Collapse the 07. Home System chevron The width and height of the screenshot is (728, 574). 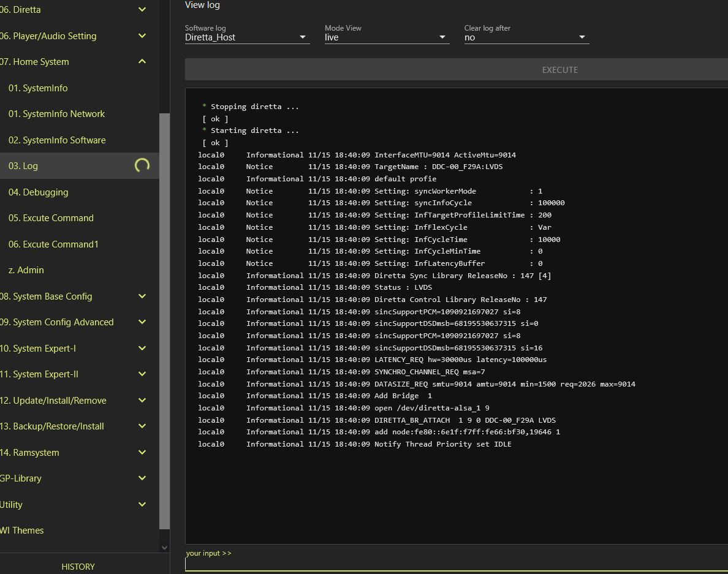pyautogui.click(x=142, y=61)
